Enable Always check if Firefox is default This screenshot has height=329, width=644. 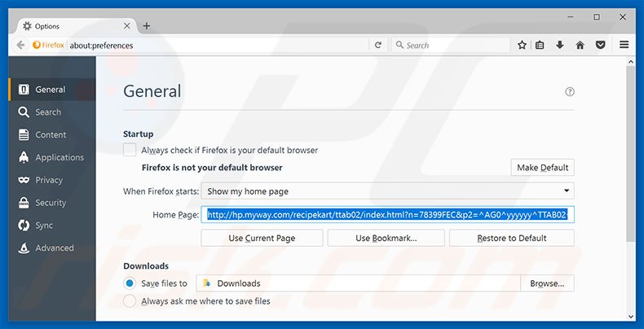click(130, 150)
